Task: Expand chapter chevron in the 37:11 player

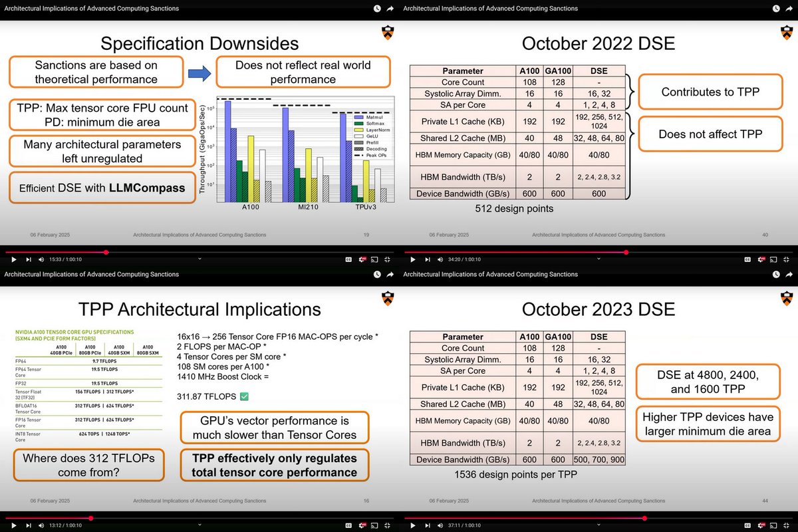Action: (598, 525)
